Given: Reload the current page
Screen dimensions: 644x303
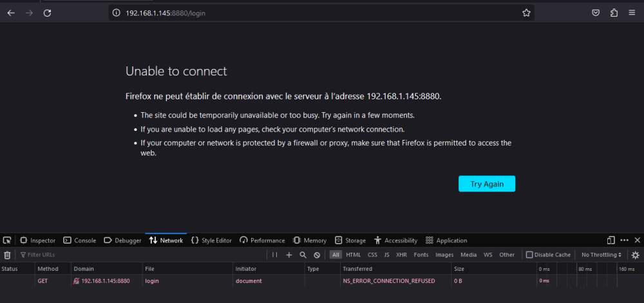Looking at the screenshot, I should pyautogui.click(x=47, y=13).
